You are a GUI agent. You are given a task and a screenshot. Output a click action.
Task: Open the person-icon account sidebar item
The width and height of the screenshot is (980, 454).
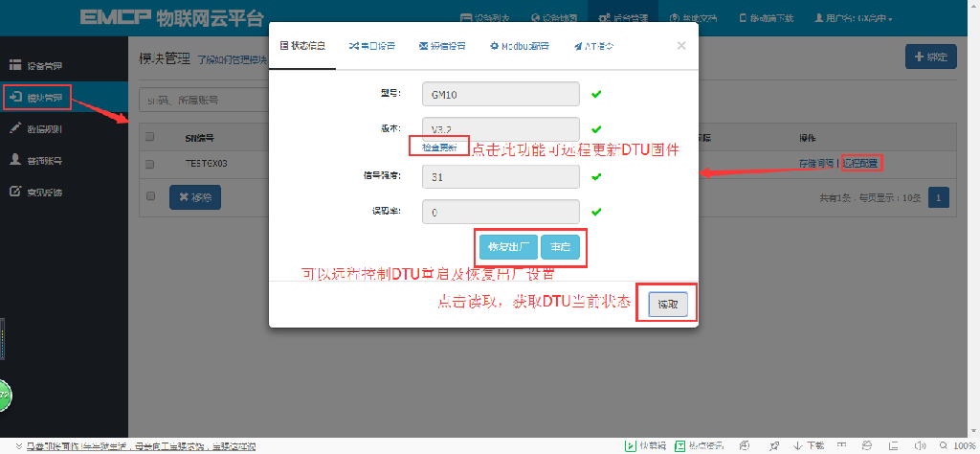(x=38, y=160)
